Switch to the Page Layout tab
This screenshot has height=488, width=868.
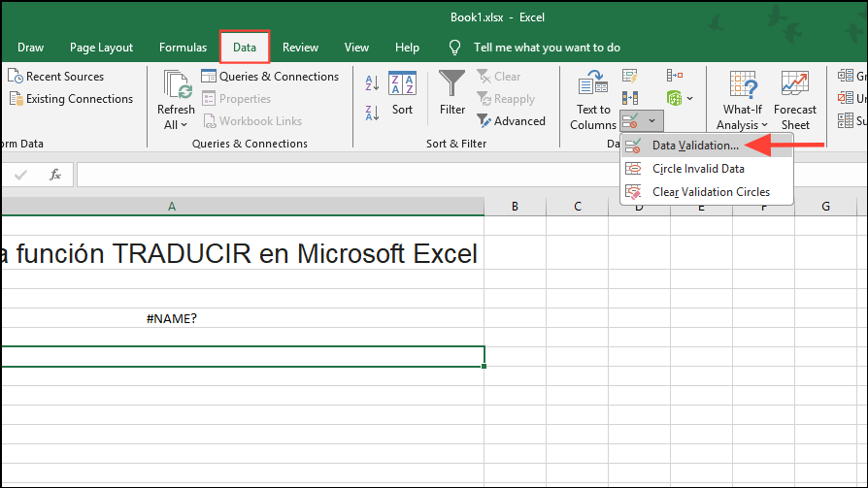click(101, 48)
